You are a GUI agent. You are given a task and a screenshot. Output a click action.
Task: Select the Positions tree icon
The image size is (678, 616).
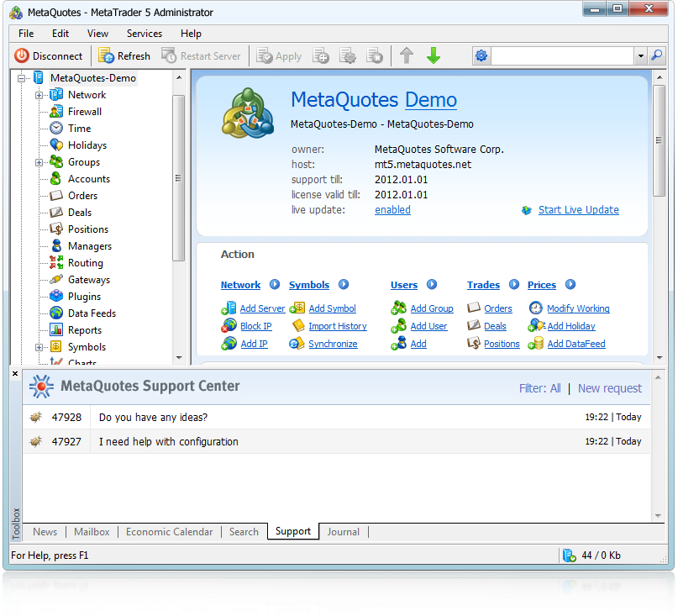[56, 229]
